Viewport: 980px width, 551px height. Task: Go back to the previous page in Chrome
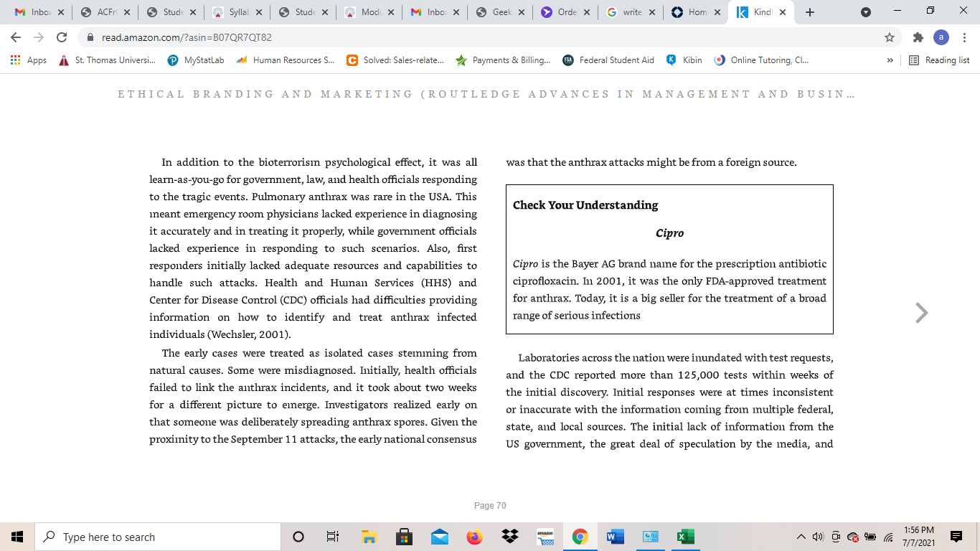[16, 37]
